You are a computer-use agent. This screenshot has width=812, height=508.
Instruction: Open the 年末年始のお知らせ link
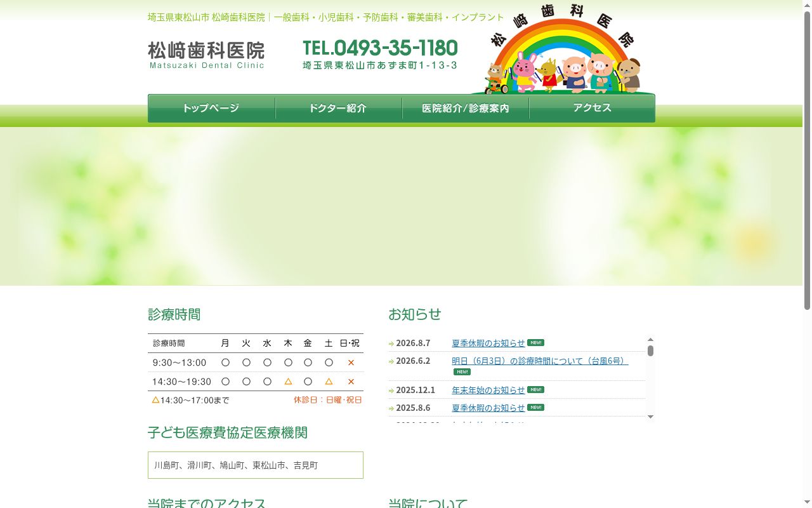[488, 390]
